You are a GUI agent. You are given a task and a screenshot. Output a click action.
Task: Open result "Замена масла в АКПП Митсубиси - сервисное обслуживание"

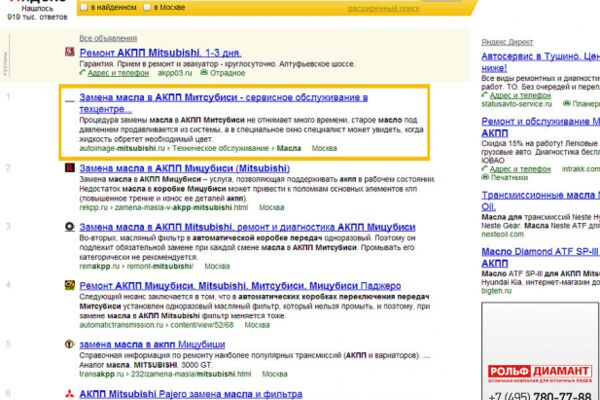[223, 103]
